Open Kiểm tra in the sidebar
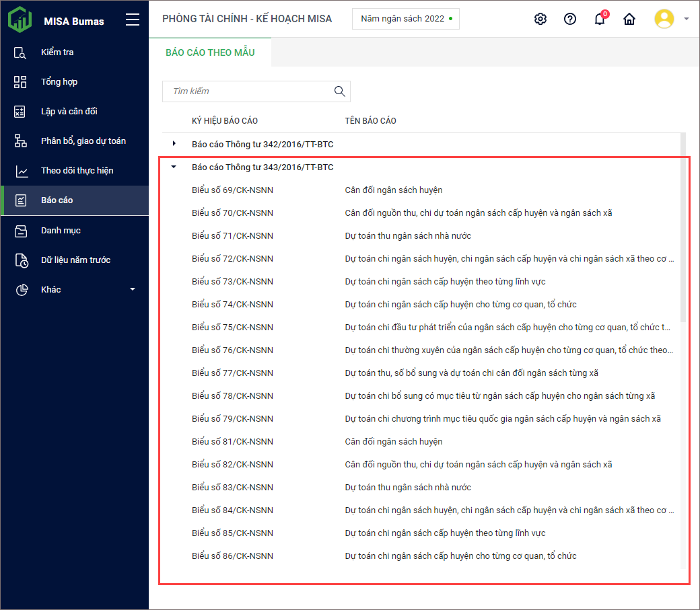This screenshot has width=700, height=610. tap(57, 52)
